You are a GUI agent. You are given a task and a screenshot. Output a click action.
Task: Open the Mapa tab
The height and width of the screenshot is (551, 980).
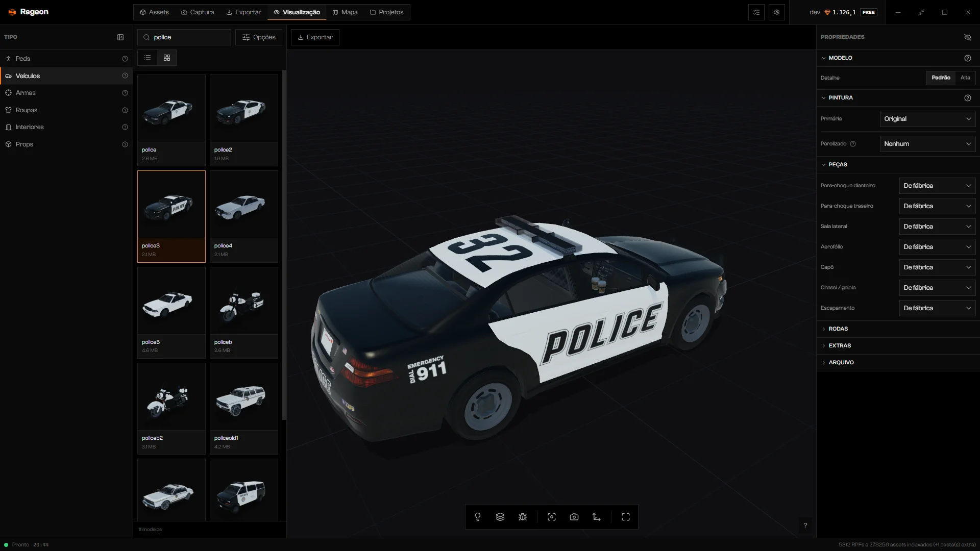click(x=345, y=12)
